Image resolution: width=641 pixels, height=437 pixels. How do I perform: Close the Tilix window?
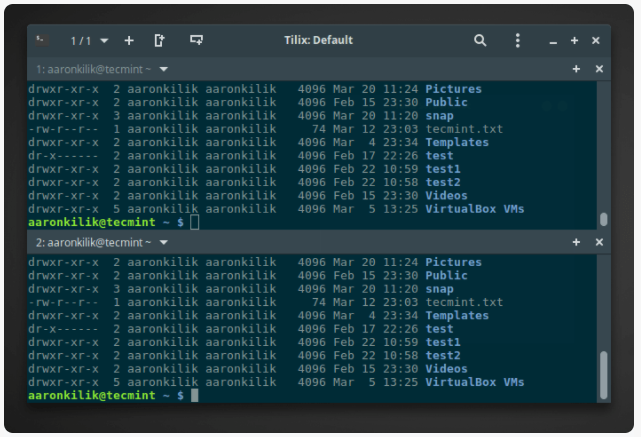pos(596,40)
